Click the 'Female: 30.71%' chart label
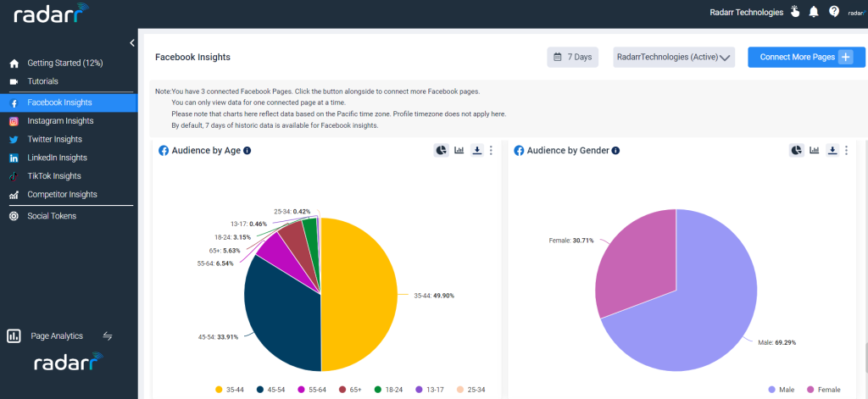 point(571,241)
